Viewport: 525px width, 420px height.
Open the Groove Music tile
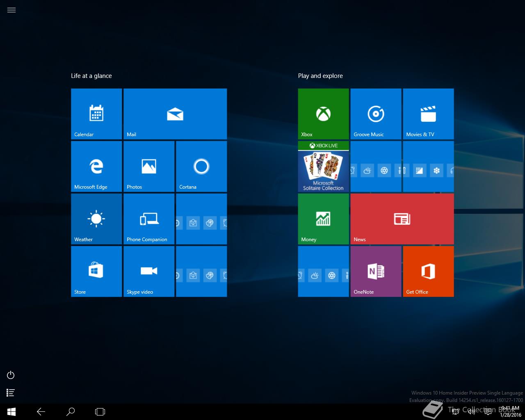pyautogui.click(x=376, y=114)
